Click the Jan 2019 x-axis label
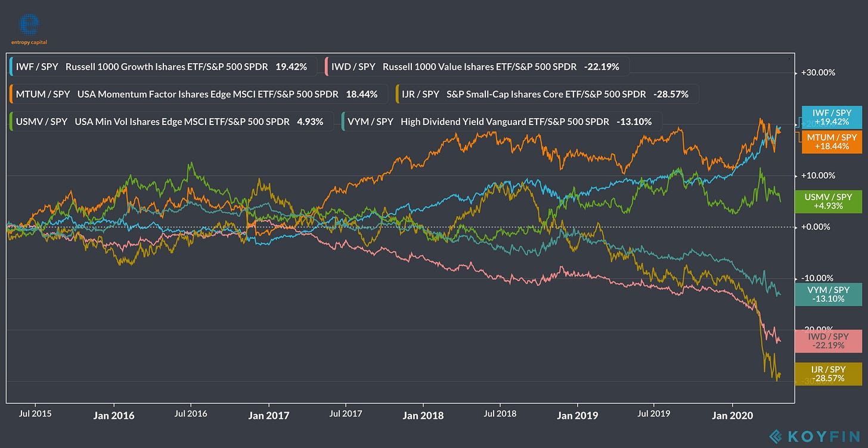 tap(578, 415)
